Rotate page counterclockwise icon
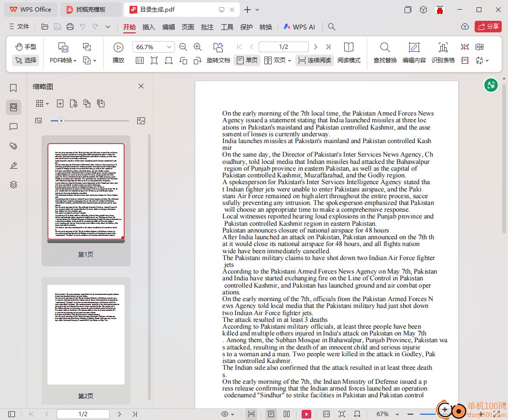Image resolution: width=508 pixels, height=420 pixels. [x=183, y=60]
